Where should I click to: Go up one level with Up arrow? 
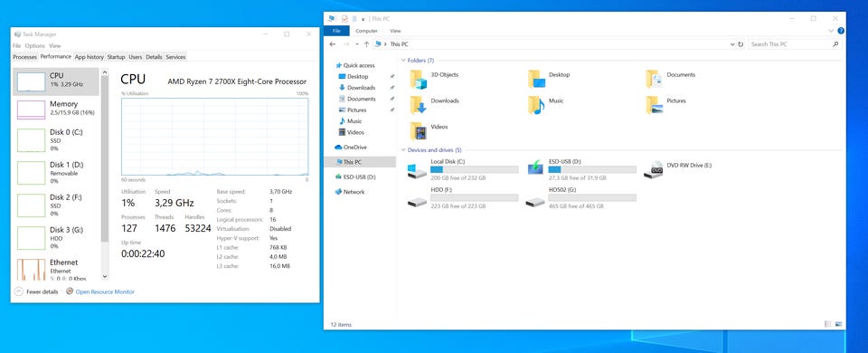(x=366, y=44)
